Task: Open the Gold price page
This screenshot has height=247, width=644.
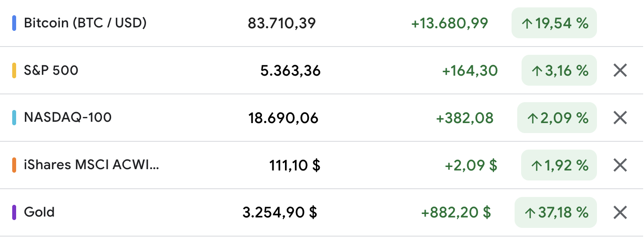Action: tap(39, 213)
